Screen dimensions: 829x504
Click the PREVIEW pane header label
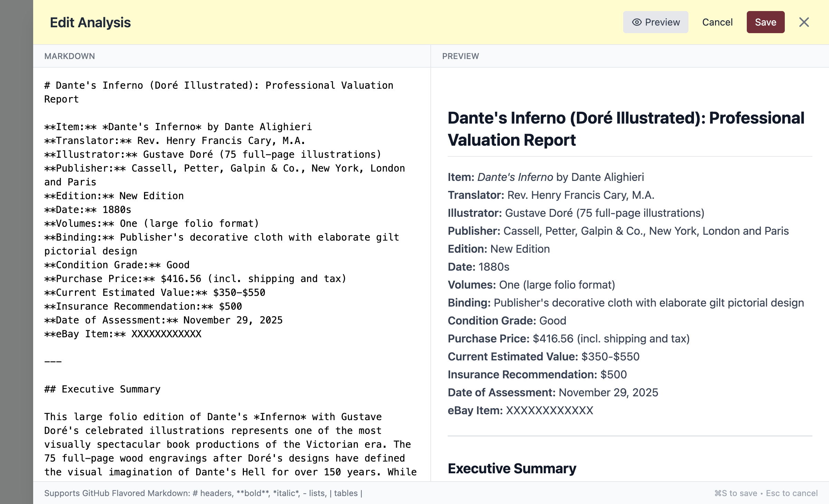pos(460,56)
